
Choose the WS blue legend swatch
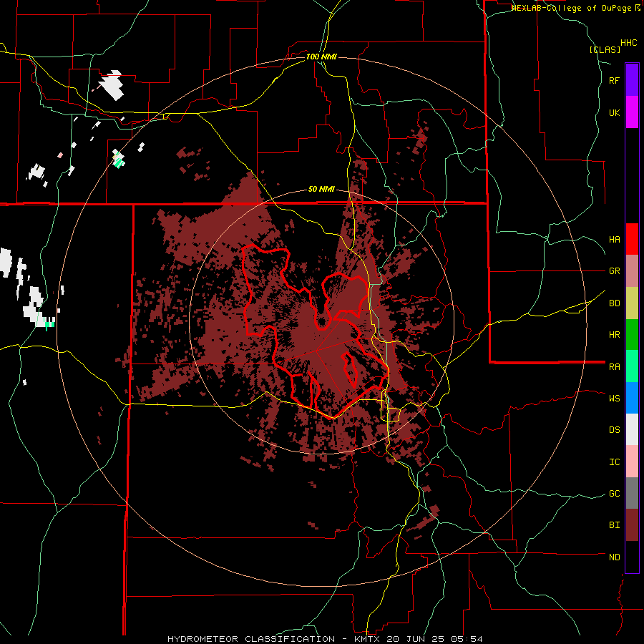632,398
